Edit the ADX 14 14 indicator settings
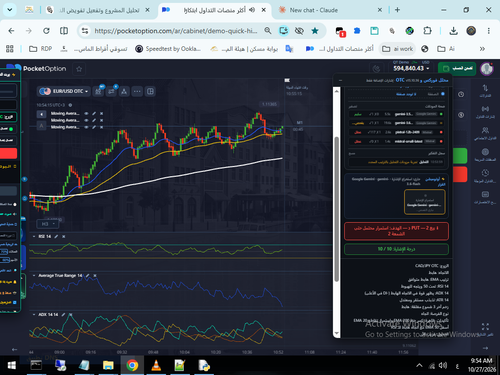Screen dimensions: 500x375 (63, 314)
